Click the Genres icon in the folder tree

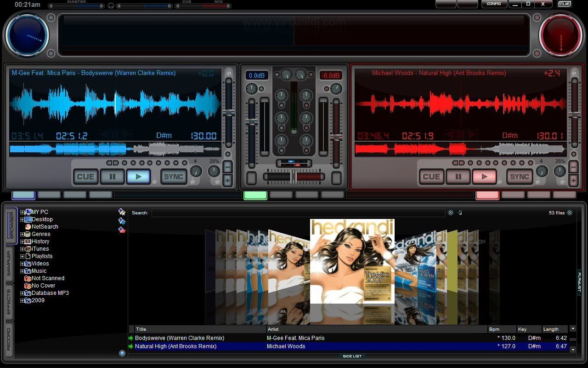point(28,234)
